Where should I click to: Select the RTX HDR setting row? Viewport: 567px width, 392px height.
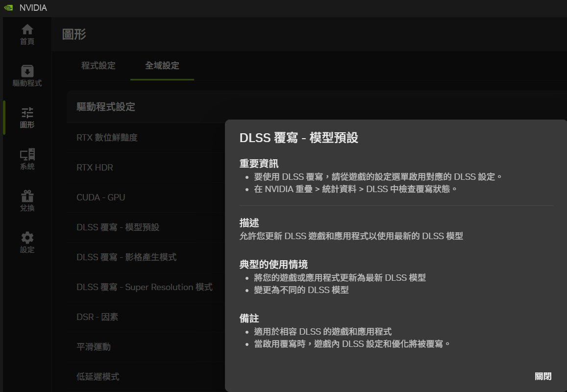click(95, 168)
